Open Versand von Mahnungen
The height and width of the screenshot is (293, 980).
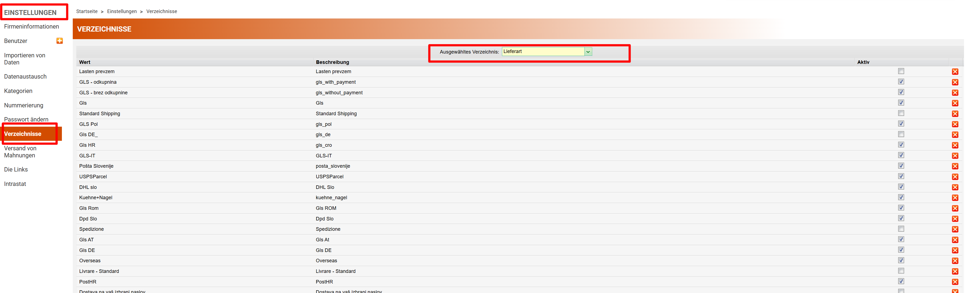click(20, 152)
